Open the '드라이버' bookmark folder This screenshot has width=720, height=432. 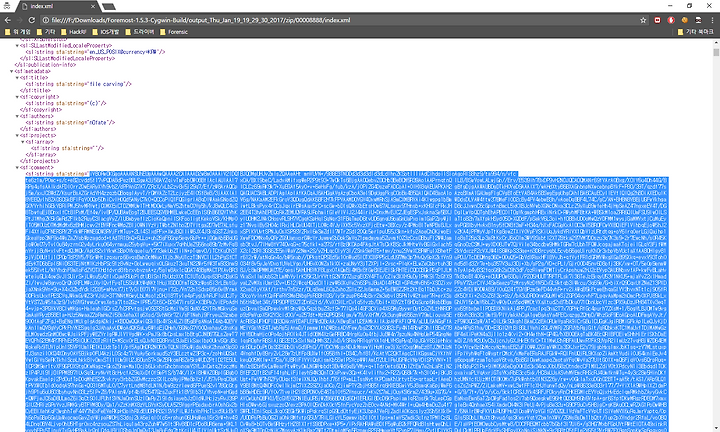click(x=140, y=32)
